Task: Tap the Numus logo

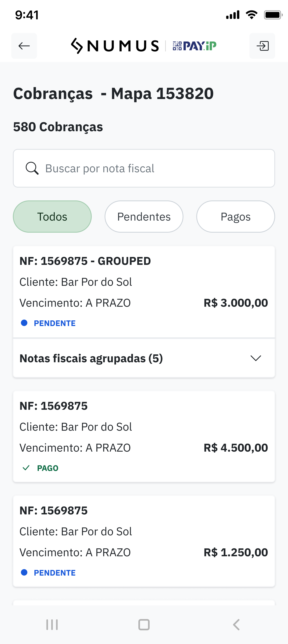Action: [x=115, y=46]
